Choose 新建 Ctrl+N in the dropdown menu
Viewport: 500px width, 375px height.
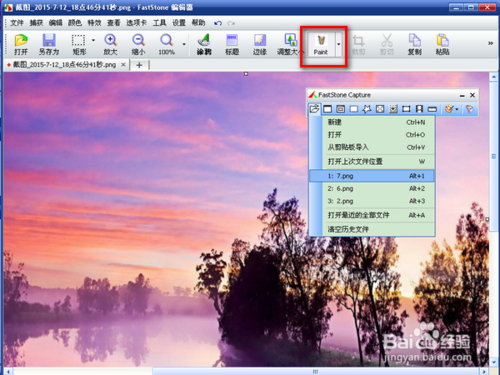(x=372, y=122)
